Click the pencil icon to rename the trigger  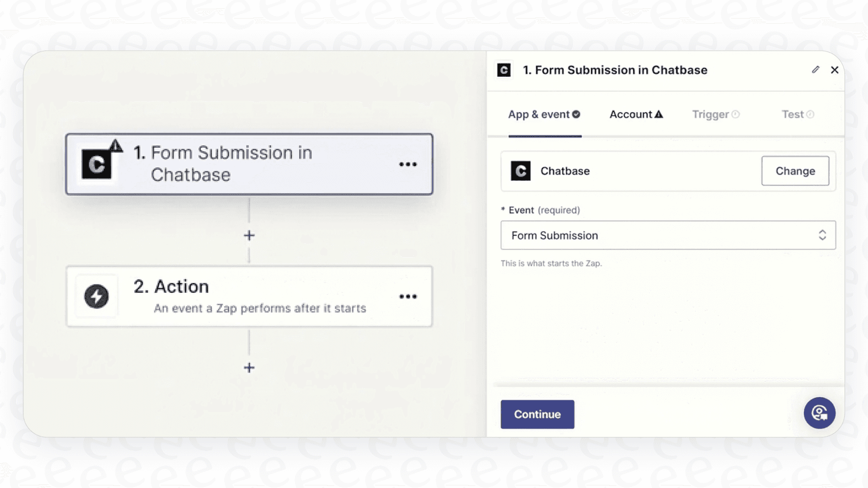point(815,70)
